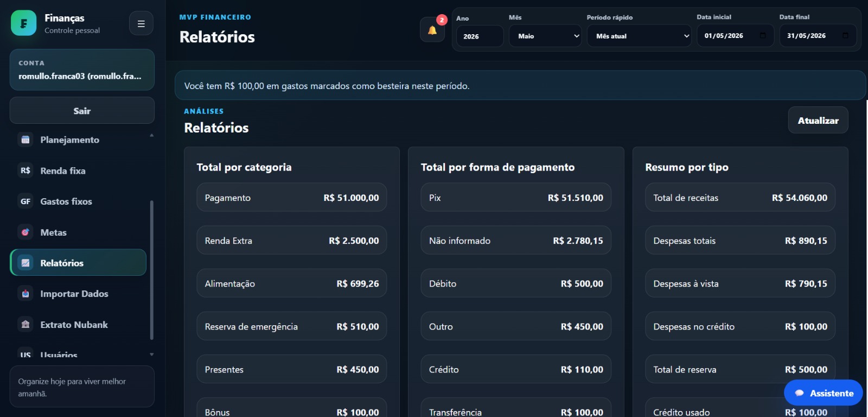Click the notification badge showing 2
The image size is (868, 417).
442,20
